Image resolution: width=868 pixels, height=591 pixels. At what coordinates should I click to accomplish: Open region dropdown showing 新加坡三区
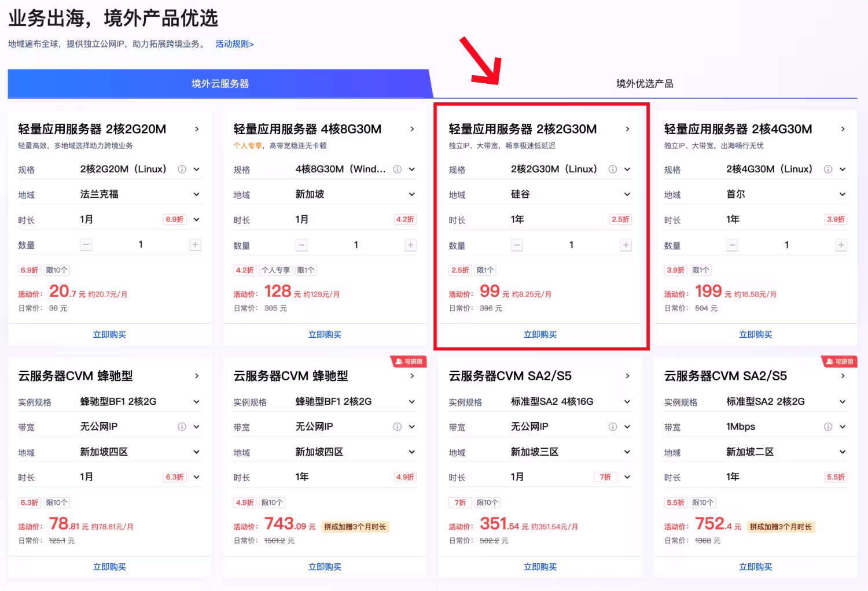pyautogui.click(x=571, y=452)
